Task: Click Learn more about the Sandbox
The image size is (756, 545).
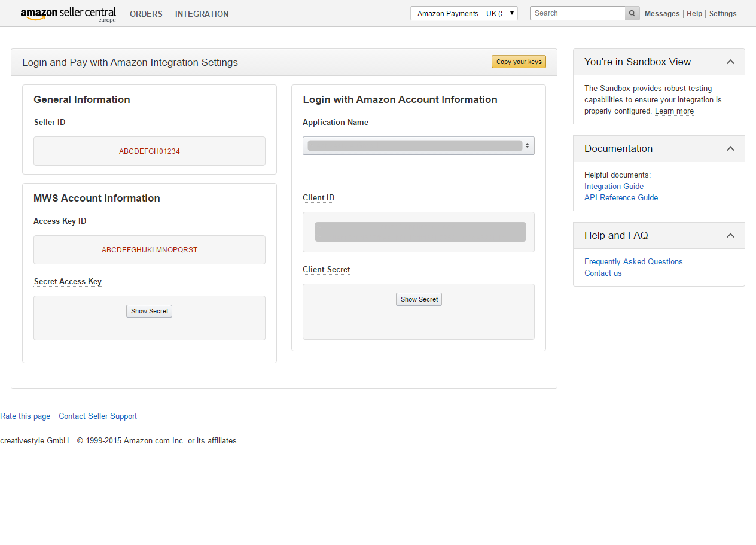Action: point(674,111)
